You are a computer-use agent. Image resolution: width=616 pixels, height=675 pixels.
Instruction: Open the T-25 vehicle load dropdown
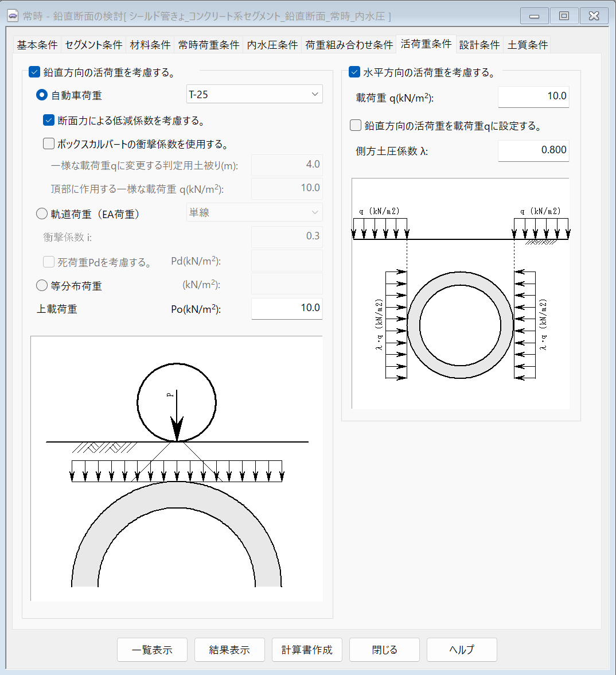click(x=254, y=95)
